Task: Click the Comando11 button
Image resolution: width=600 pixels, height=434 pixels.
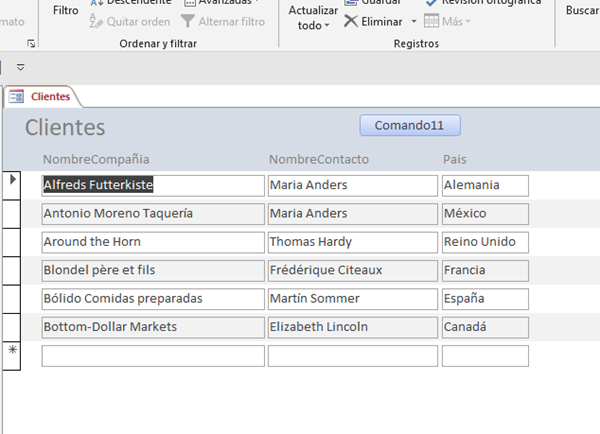Action: pyautogui.click(x=410, y=125)
